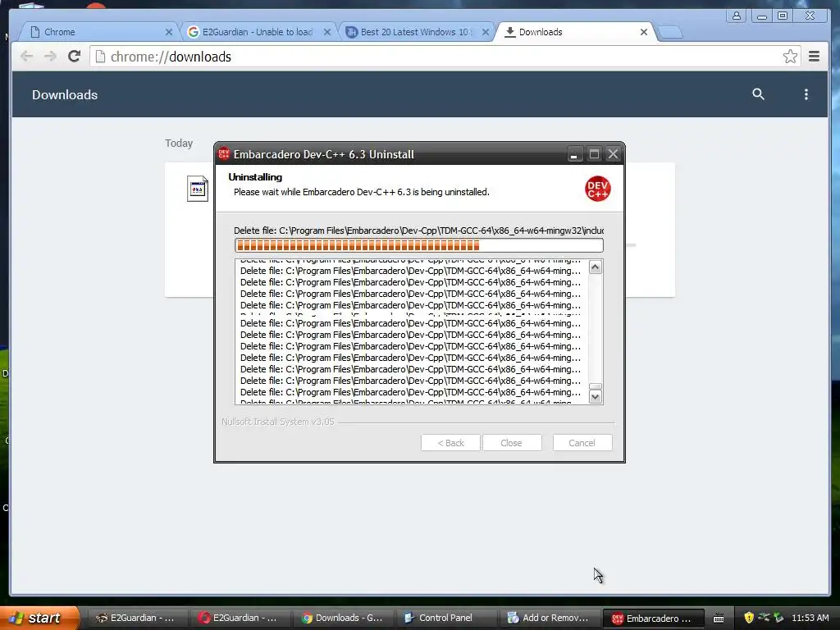Open Chrome's hamburger menu

coord(815,57)
